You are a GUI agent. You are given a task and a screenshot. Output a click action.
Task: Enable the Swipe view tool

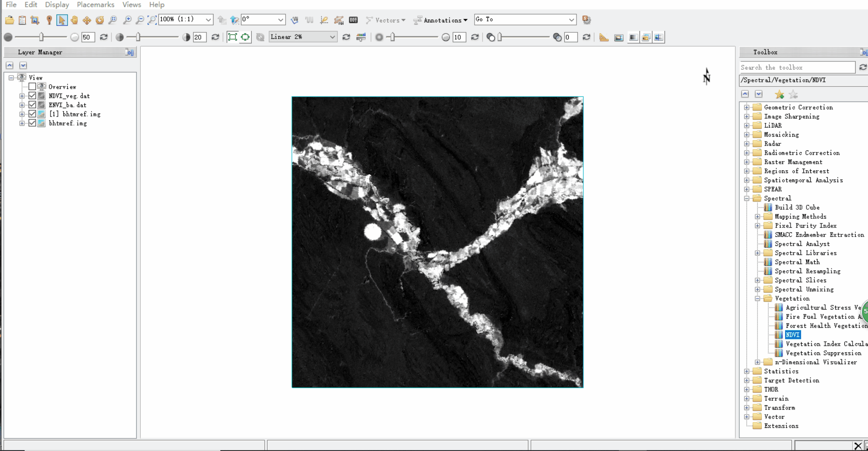(x=659, y=37)
